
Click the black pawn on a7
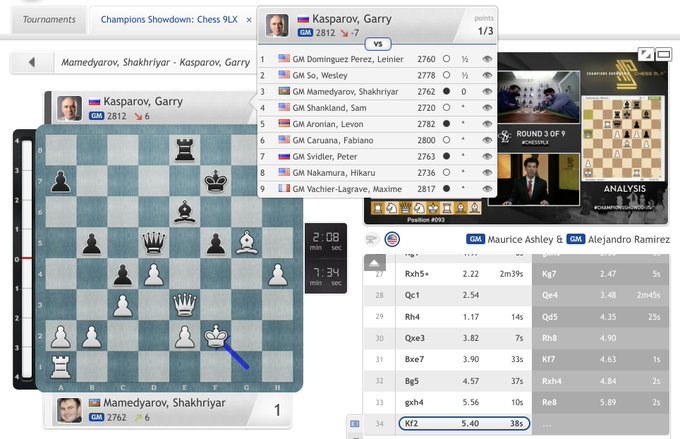[x=61, y=181]
